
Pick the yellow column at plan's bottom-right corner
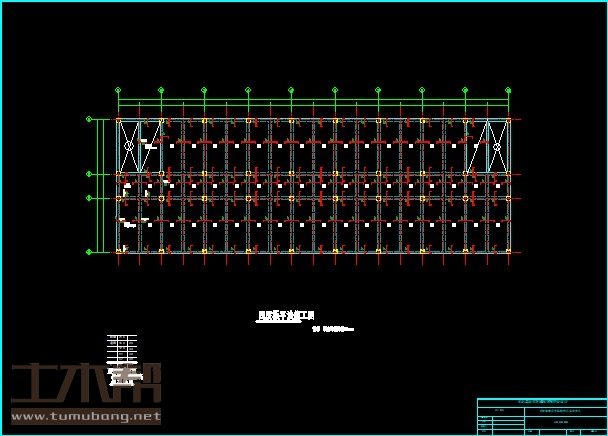pyautogui.click(x=509, y=252)
